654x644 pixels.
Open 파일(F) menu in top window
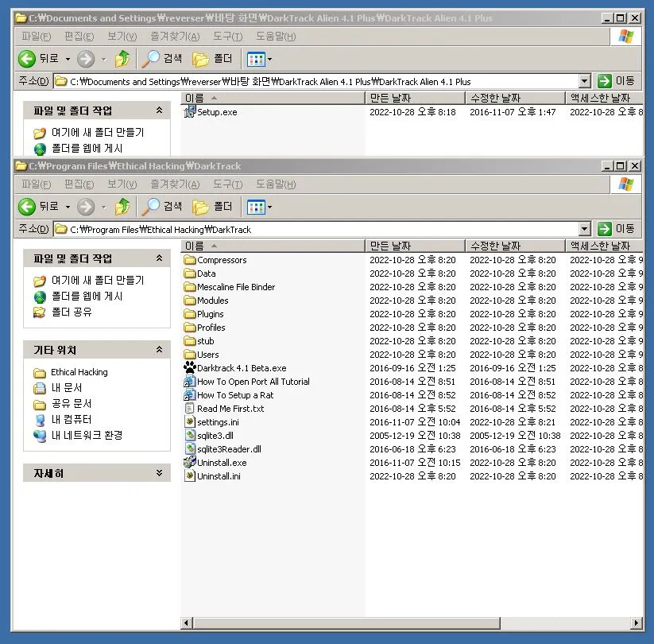point(37,37)
